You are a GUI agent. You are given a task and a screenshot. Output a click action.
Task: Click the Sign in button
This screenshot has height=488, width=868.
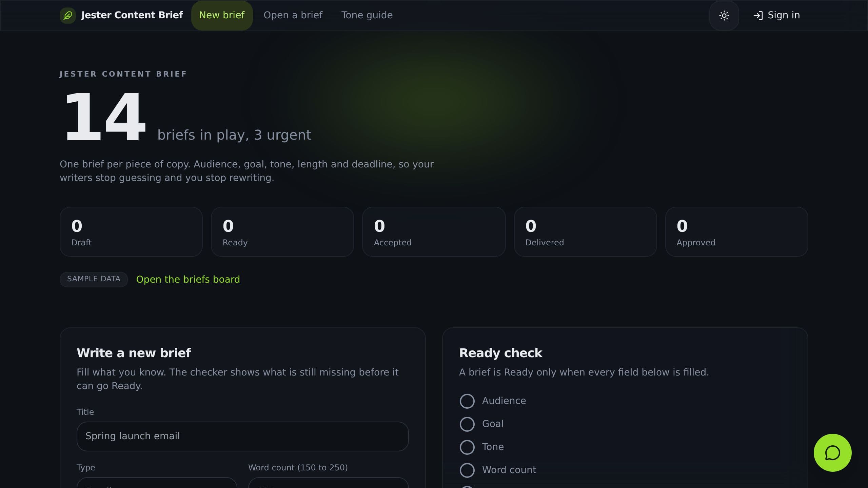click(776, 15)
